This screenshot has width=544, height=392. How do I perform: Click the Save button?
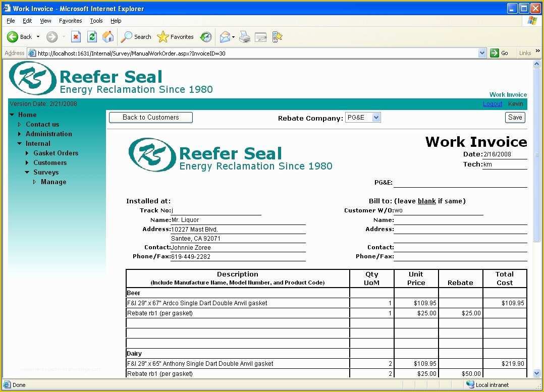(514, 117)
